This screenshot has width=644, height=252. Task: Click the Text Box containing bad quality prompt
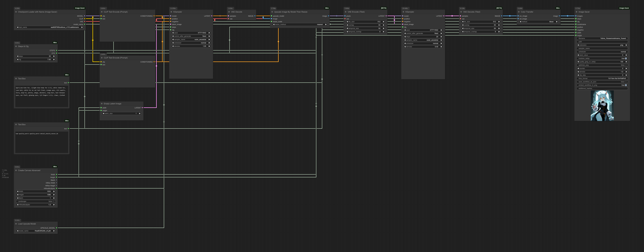pos(42,142)
